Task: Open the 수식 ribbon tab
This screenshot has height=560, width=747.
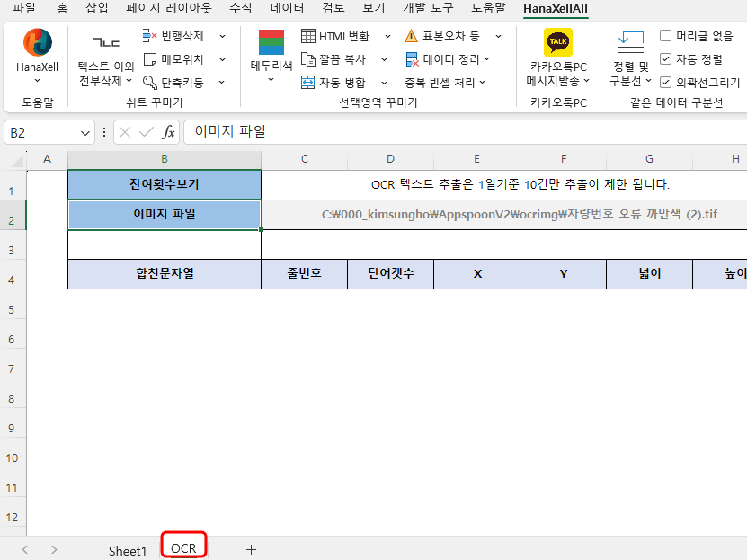Action: (x=240, y=8)
